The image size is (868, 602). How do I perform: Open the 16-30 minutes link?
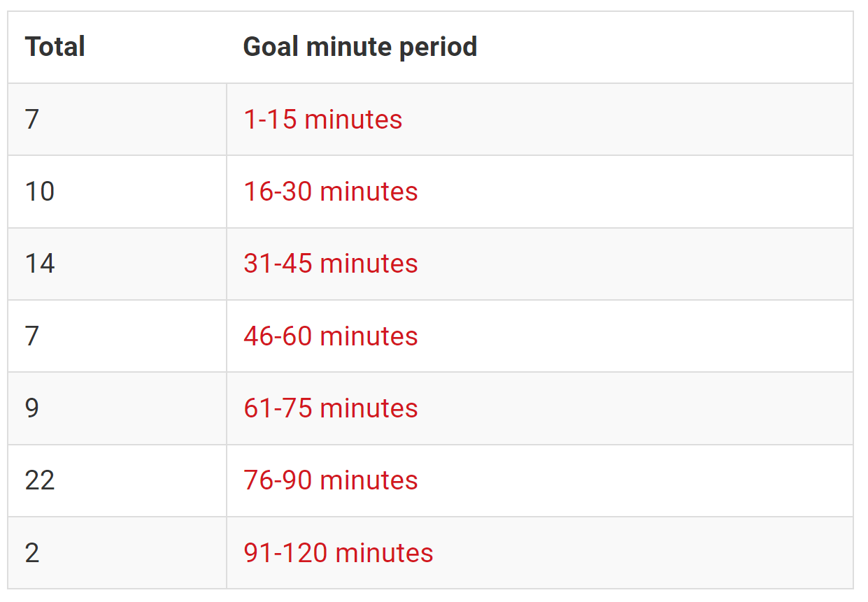click(x=330, y=192)
